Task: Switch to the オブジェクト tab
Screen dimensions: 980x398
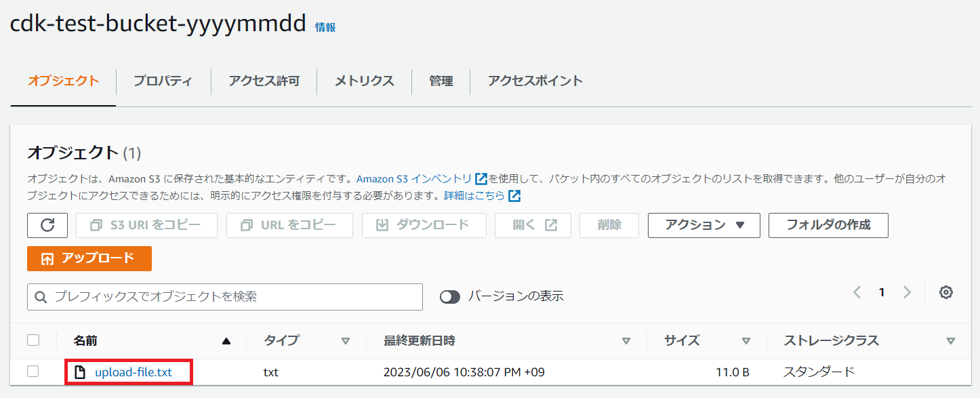Action: point(63,81)
